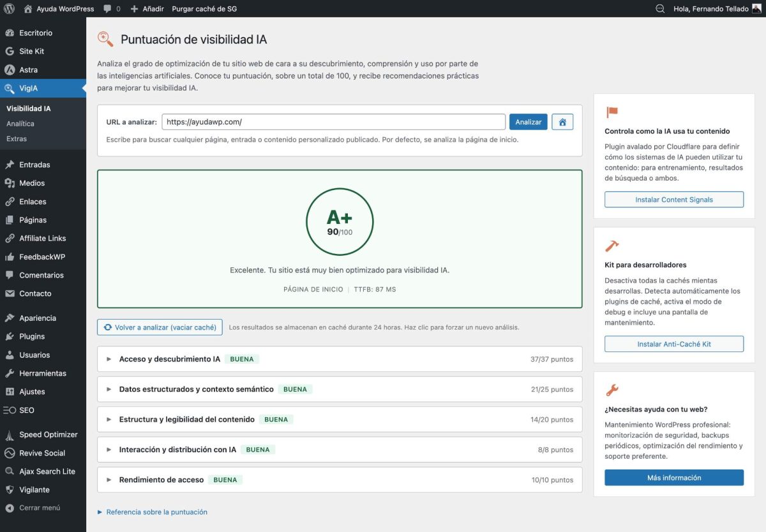Click the Revive Social sidebar icon
Screen dimensions: 766x532
click(x=10, y=453)
